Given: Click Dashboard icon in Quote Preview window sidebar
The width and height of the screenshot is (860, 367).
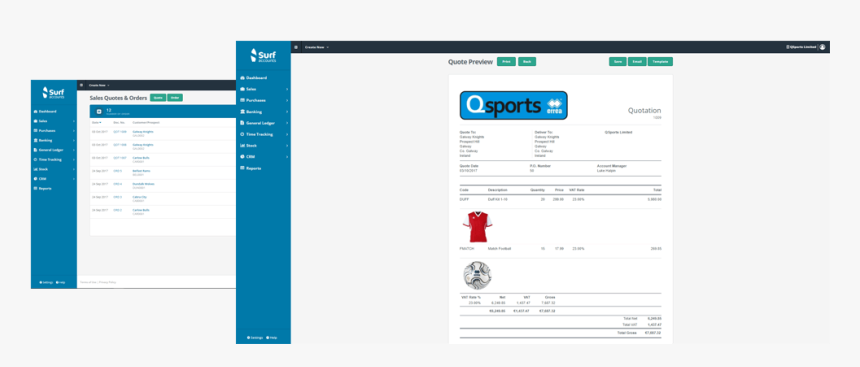Looking at the screenshot, I should tap(242, 78).
